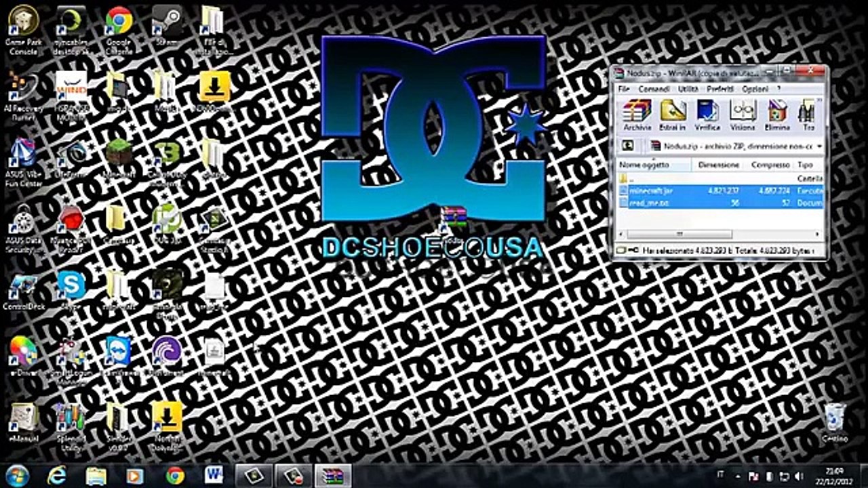
Task: Click the Elimina toolbar button
Action: [x=777, y=115]
